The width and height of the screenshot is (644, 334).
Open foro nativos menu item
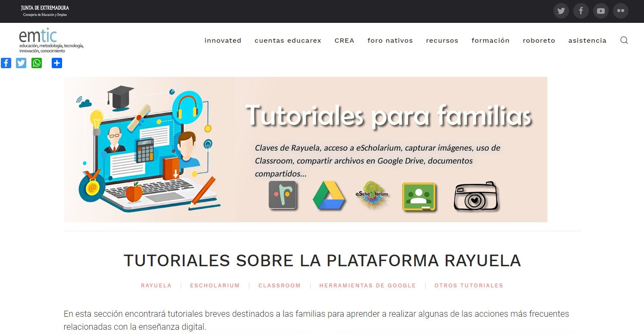(x=390, y=41)
